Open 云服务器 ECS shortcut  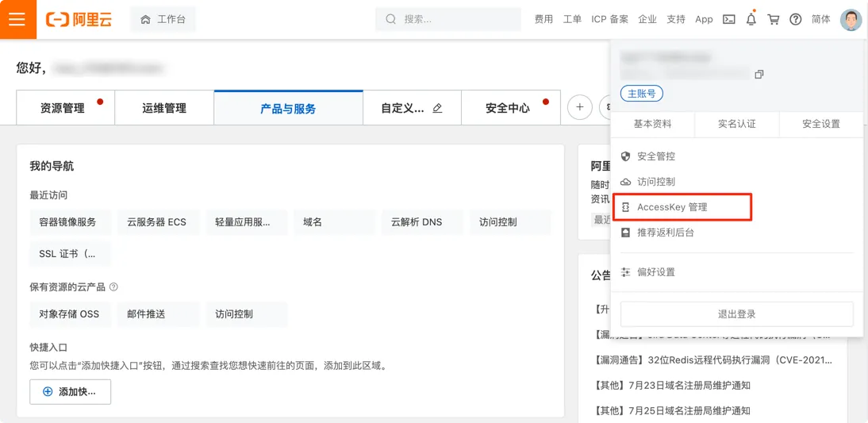[158, 222]
